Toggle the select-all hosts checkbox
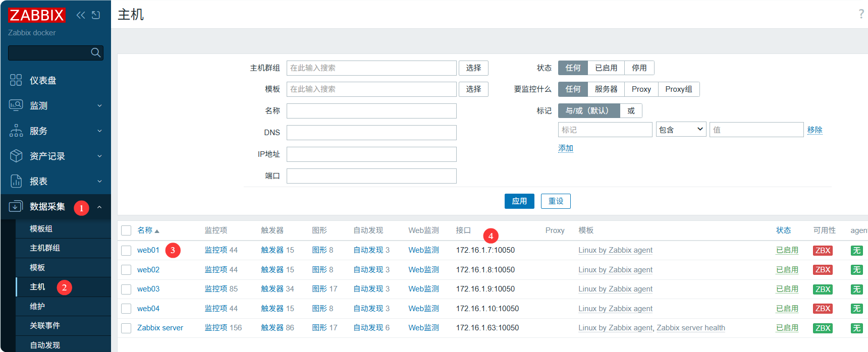Image resolution: width=868 pixels, height=352 pixels. pyautogui.click(x=126, y=230)
